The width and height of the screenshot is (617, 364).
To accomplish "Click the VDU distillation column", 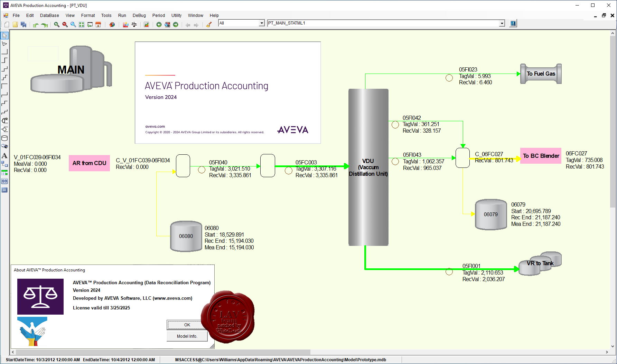I will click(368, 167).
